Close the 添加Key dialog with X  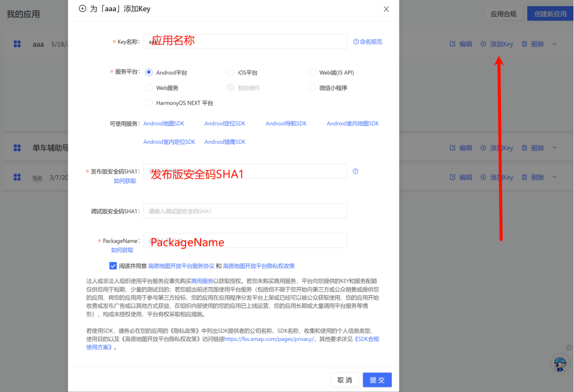tap(386, 9)
